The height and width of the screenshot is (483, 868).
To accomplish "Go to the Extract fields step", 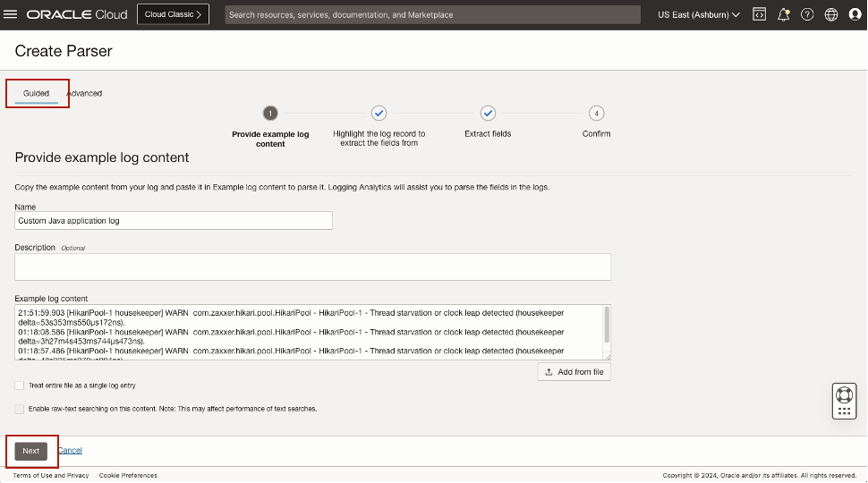I will pyautogui.click(x=488, y=114).
